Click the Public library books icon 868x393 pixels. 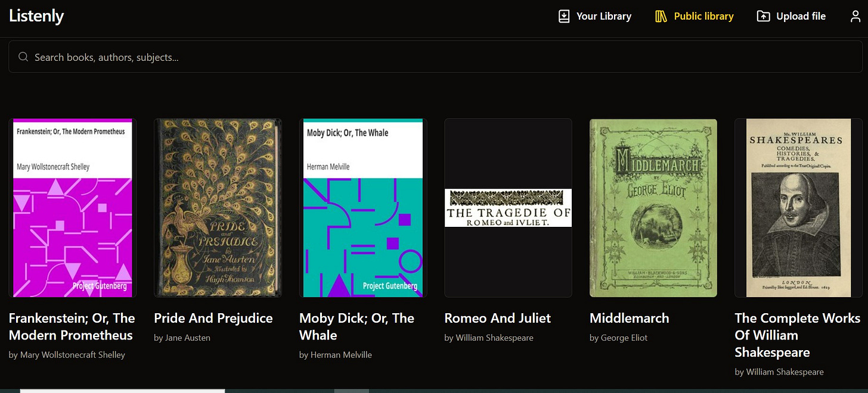pos(661,16)
